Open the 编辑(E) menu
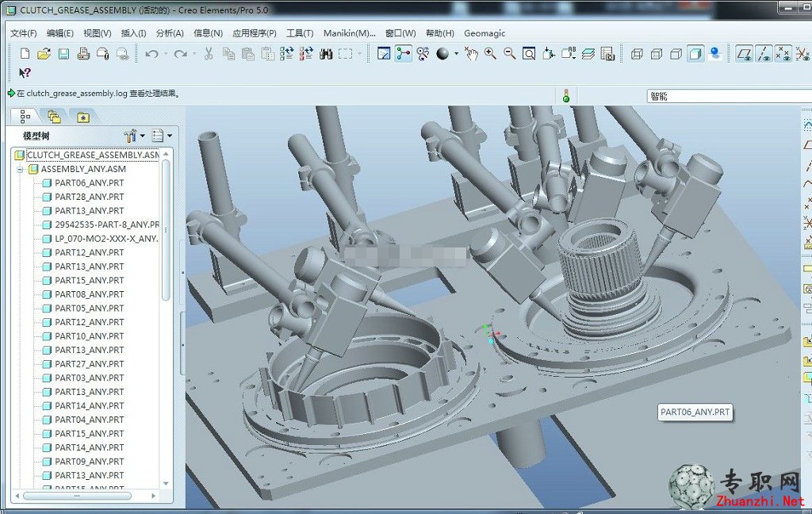Image resolution: width=812 pixels, height=514 pixels. [60, 33]
